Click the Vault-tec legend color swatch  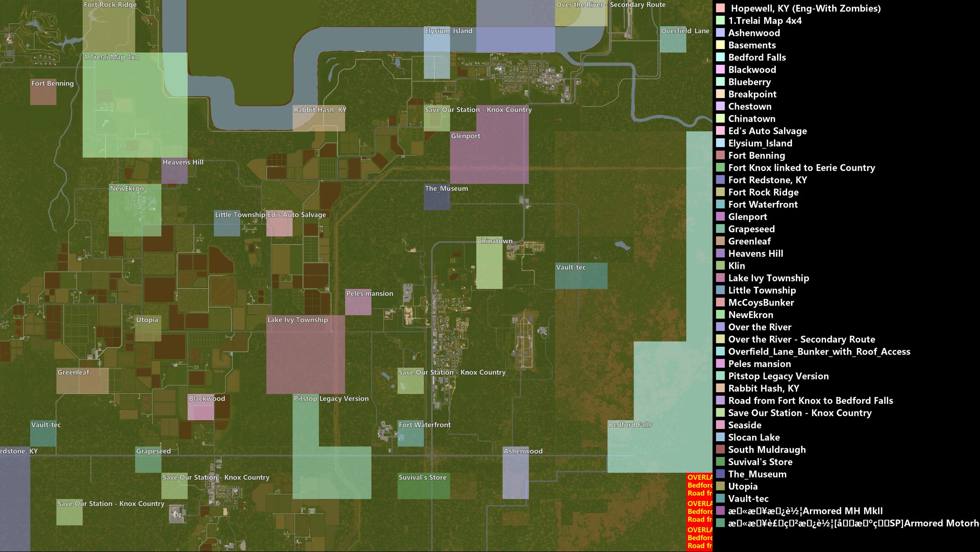pos(720,499)
